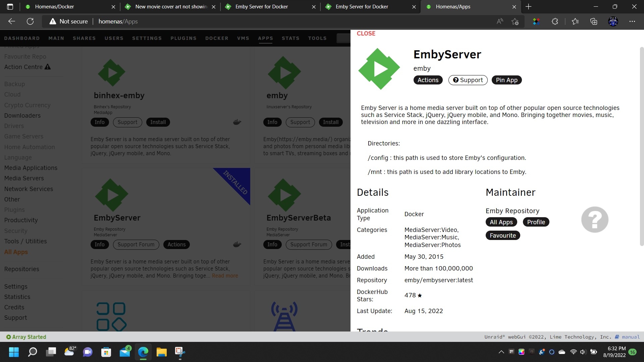Close the EmbyServer detail panel
Image resolution: width=644 pixels, height=362 pixels.
366,33
